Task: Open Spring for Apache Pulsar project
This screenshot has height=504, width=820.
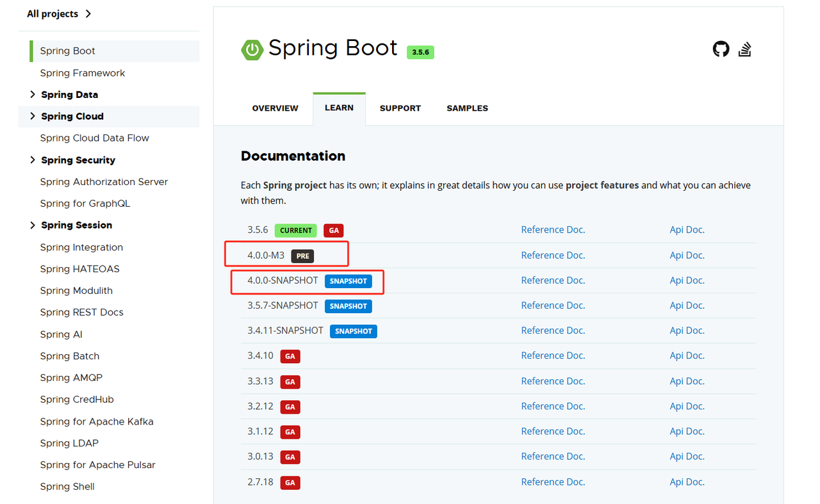Action: point(97,465)
